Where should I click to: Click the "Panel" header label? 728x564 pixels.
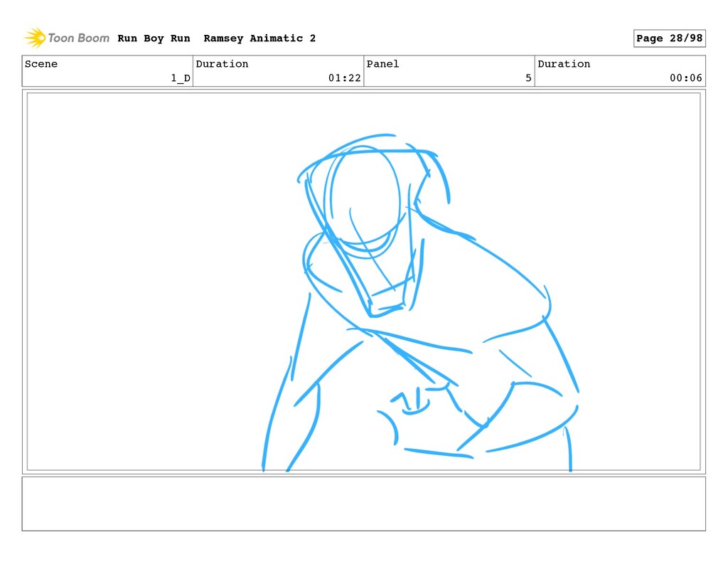382,64
